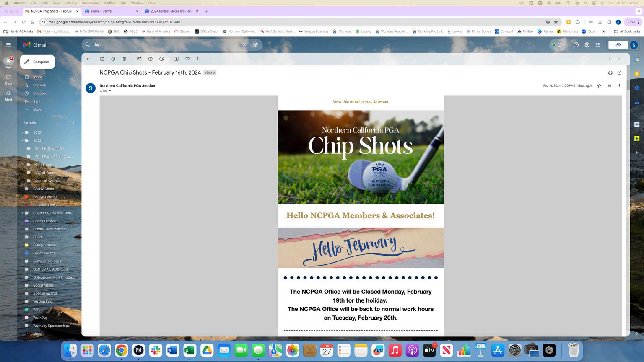Image resolution: width=644 pixels, height=362 pixels.
Task: Create a new label with the plus icon
Action: tap(74, 123)
